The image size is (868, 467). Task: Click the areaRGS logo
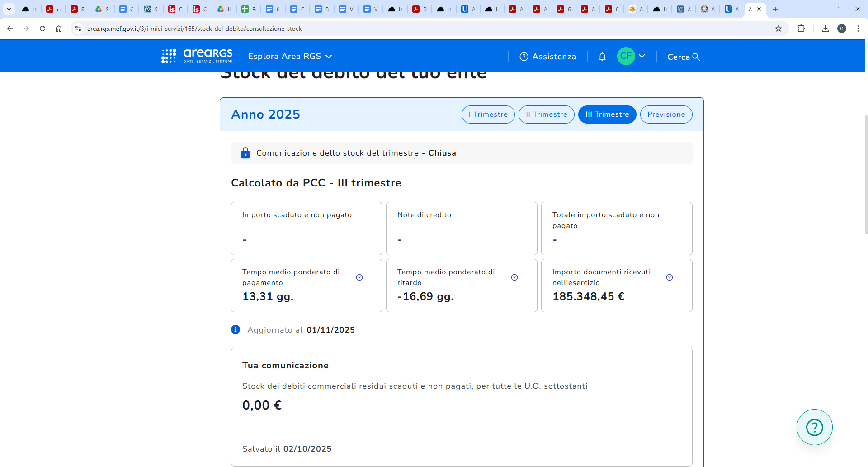point(198,56)
